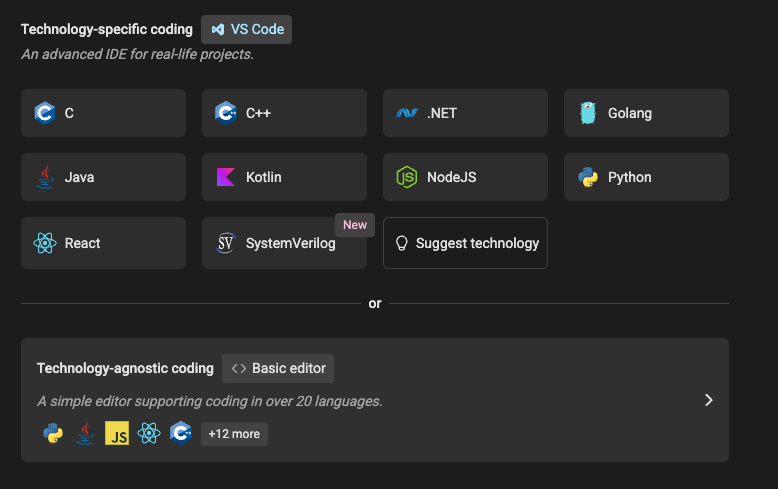This screenshot has width=778, height=489.
Task: Click the JS icon in basic editor row
Action: (x=117, y=433)
